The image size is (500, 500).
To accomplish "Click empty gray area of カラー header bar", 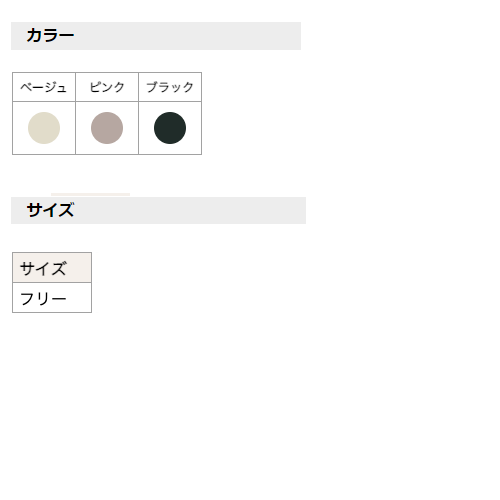I will [187, 36].
